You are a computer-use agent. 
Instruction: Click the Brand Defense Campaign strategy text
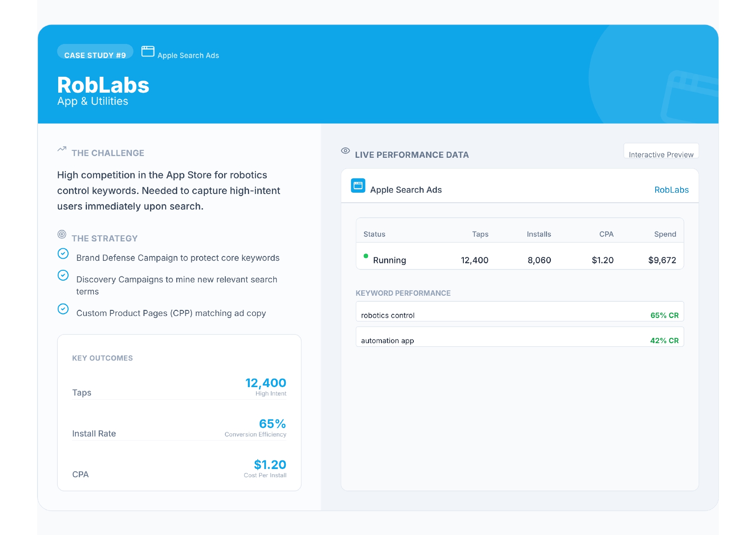tap(178, 258)
